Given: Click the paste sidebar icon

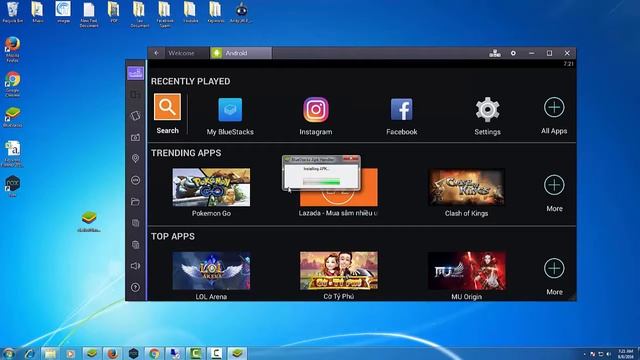Looking at the screenshot, I should point(136,244).
